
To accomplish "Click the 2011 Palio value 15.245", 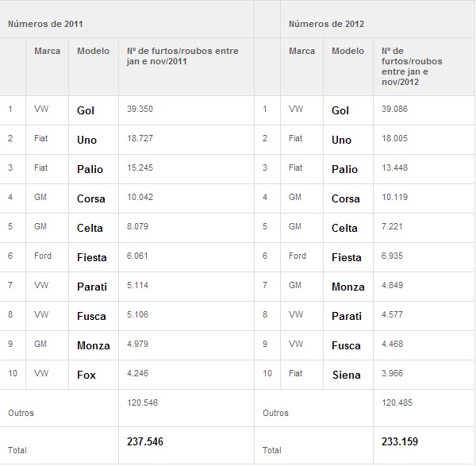I will click(x=140, y=168).
